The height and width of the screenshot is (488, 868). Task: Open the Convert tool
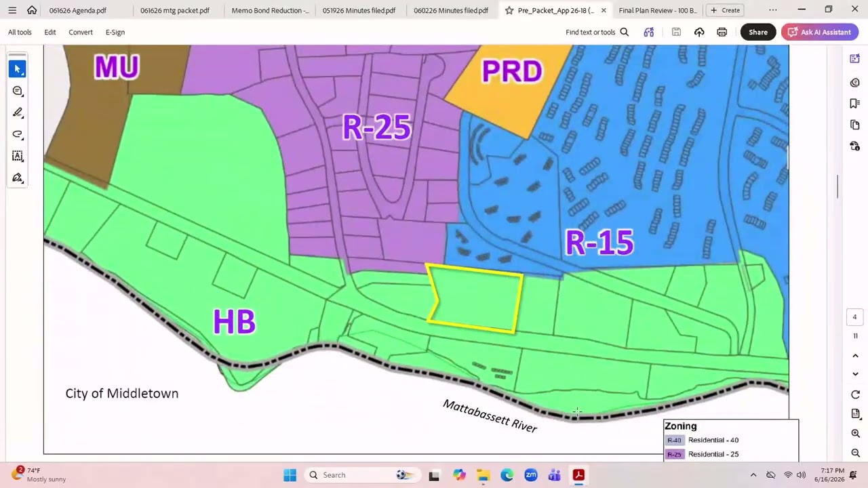pos(81,32)
